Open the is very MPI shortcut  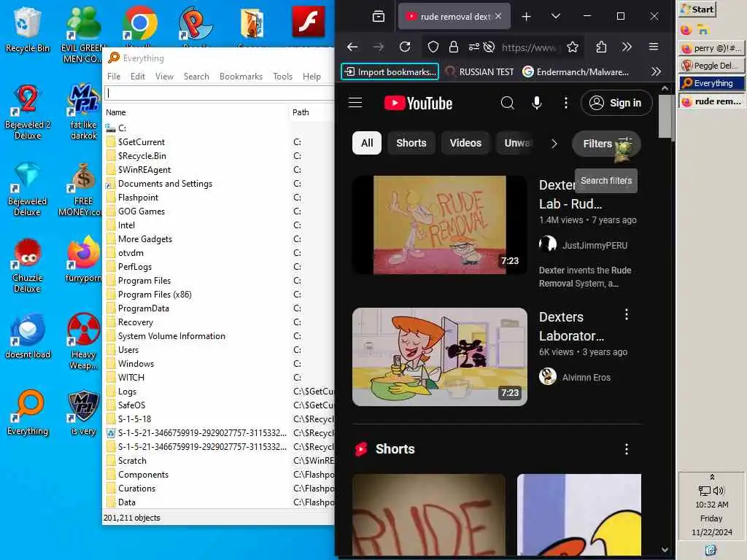[x=83, y=413]
